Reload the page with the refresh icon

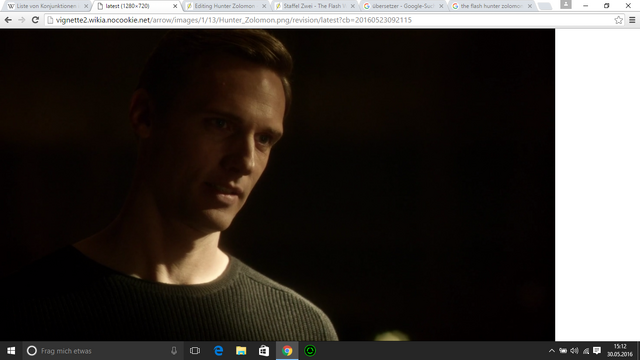pos(35,20)
